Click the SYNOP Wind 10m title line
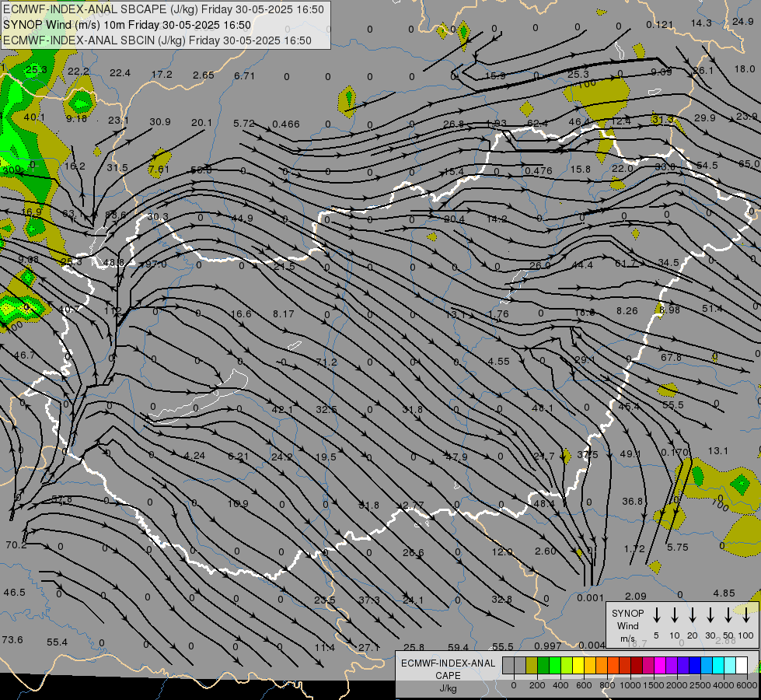The image size is (761, 700). [127, 25]
